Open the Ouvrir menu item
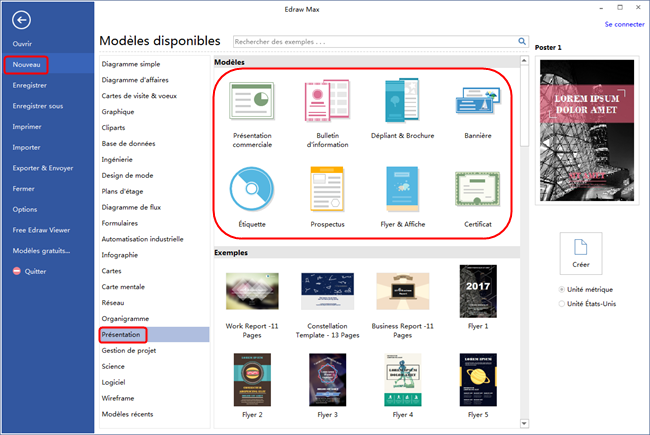 tap(22, 44)
